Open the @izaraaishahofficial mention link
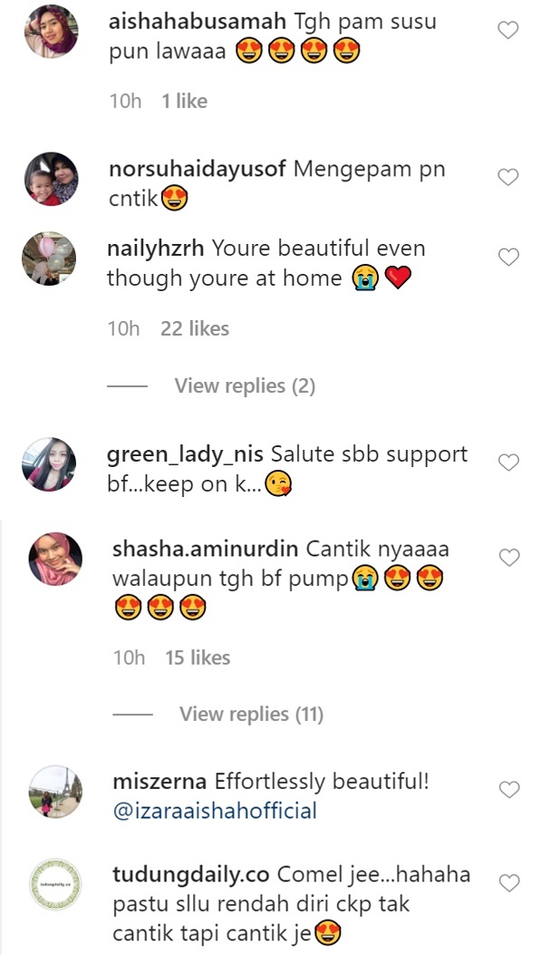 215,811
